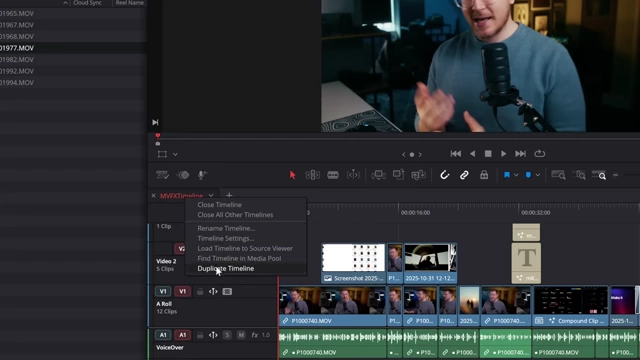
Task: Click the Custom Zoom icon
Action: coord(599,175)
